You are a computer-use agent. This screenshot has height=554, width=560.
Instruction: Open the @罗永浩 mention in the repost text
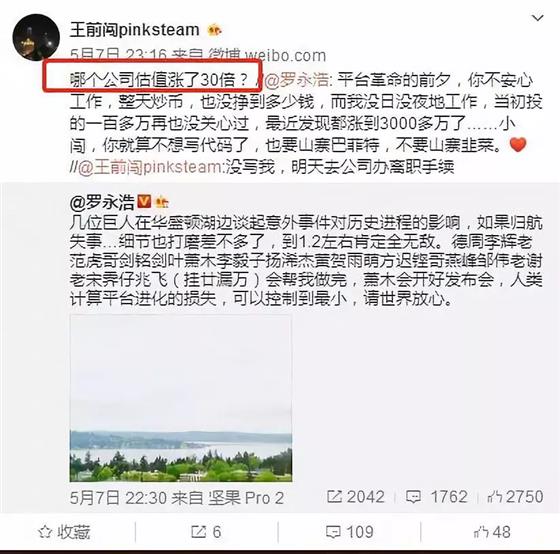pos(297,80)
